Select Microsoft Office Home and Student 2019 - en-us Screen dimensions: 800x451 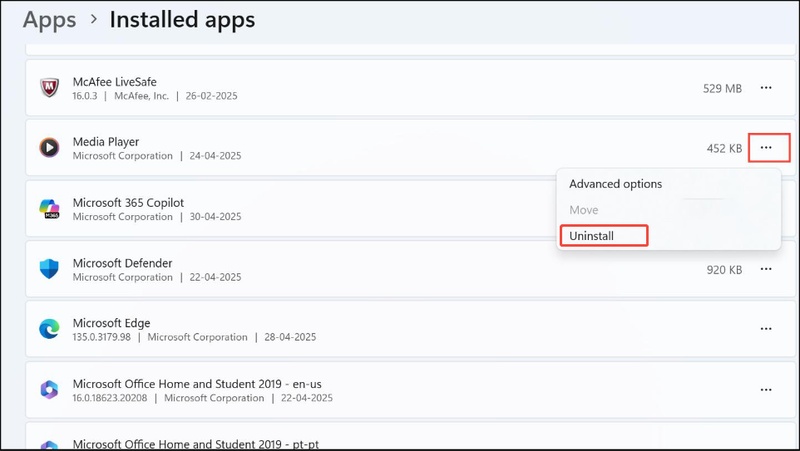197,384
